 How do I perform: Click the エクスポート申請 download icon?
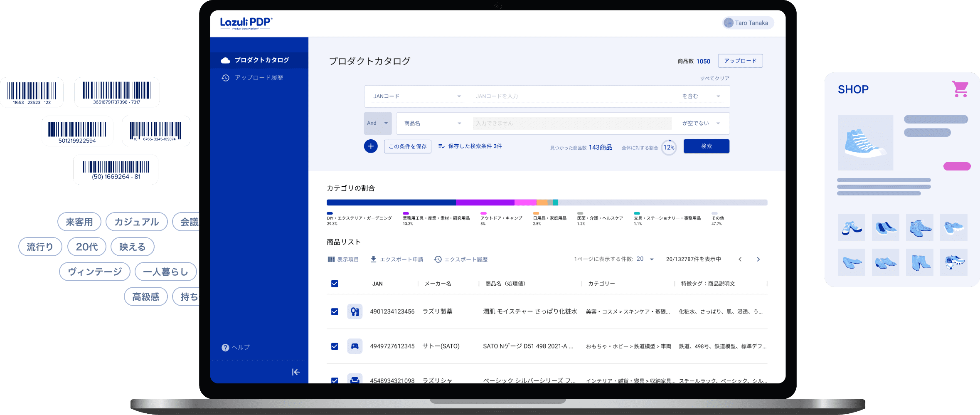[x=374, y=259]
